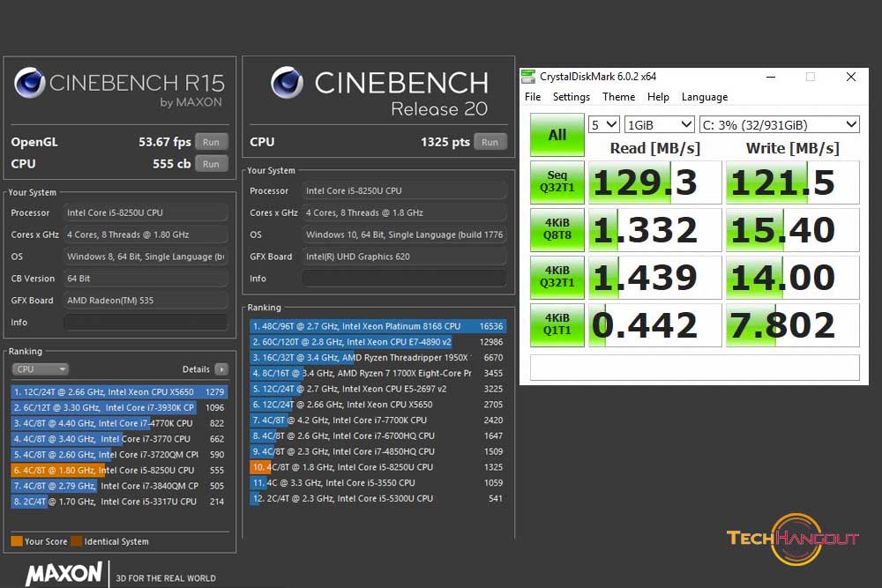Image resolution: width=882 pixels, height=588 pixels.
Task: Select R15 ranking row Intel Core i7-4770K
Action: (119, 423)
